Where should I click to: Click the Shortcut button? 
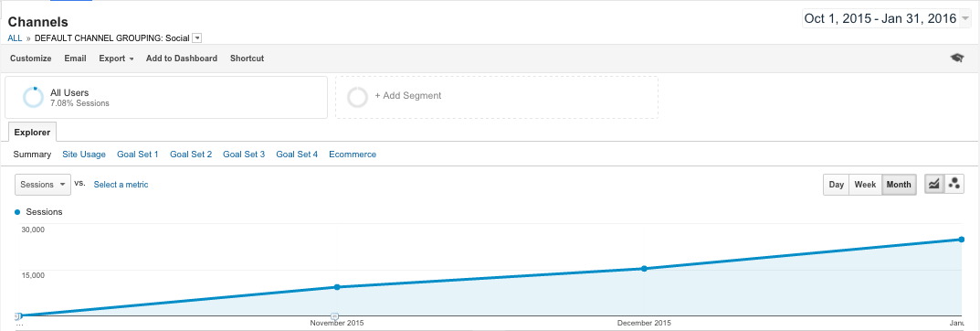pyautogui.click(x=247, y=59)
